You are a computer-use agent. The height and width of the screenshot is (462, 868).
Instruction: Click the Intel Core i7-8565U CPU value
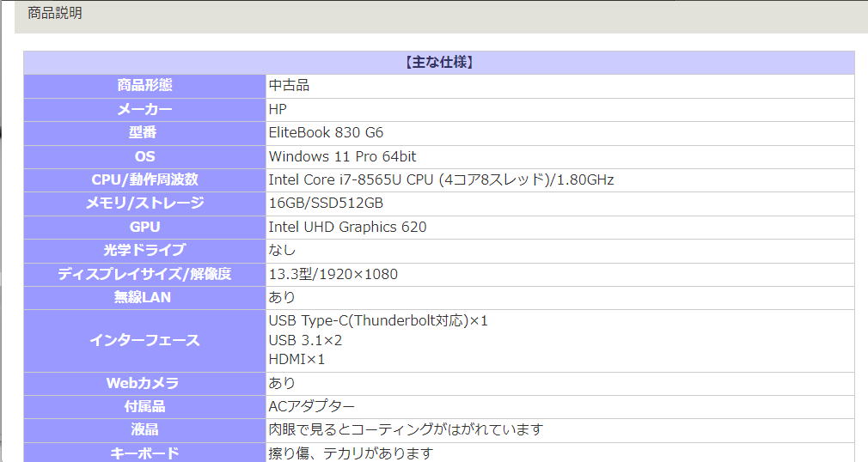[441, 179]
